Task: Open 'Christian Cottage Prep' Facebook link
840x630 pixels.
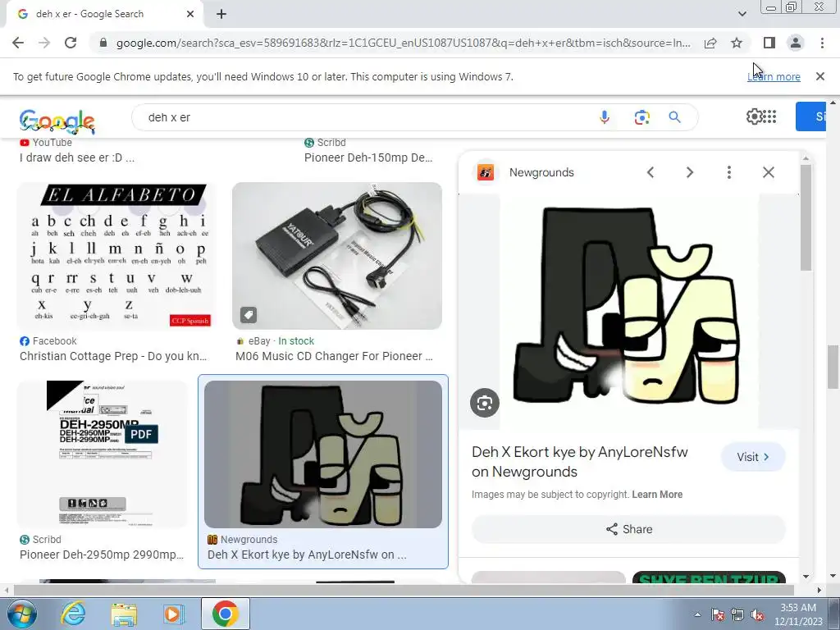Action: click(x=113, y=356)
